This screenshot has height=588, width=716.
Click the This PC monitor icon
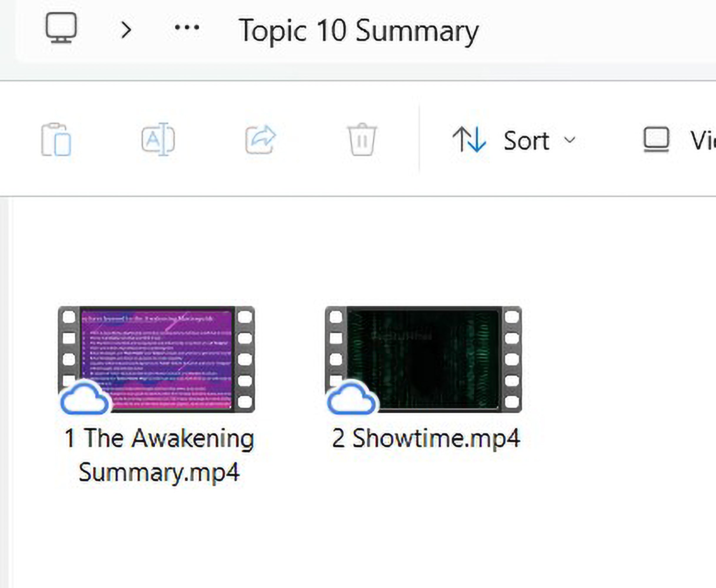tap(61, 28)
